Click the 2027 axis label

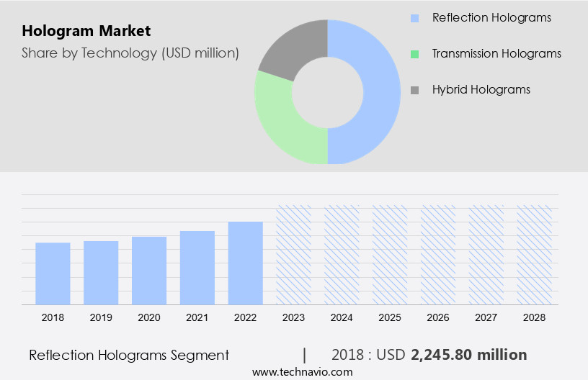[x=486, y=317]
